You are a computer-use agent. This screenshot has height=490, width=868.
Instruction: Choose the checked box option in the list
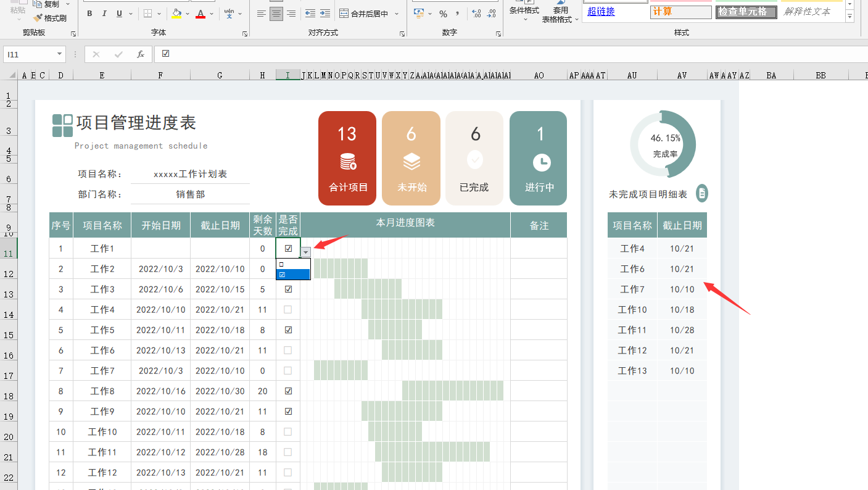[293, 275]
